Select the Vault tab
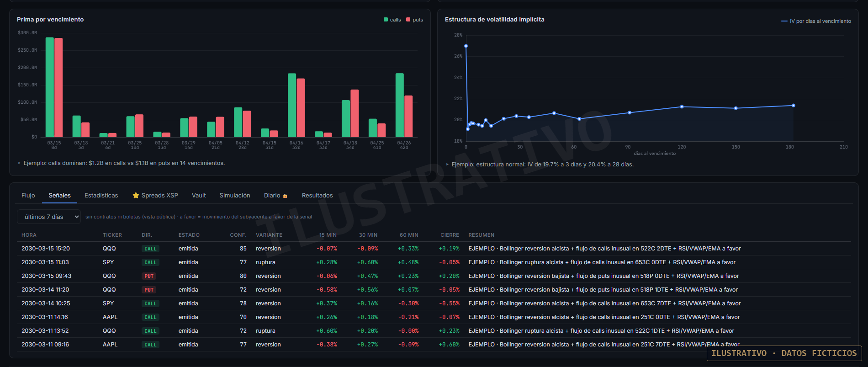Image resolution: width=868 pixels, height=367 pixels. coord(199,196)
